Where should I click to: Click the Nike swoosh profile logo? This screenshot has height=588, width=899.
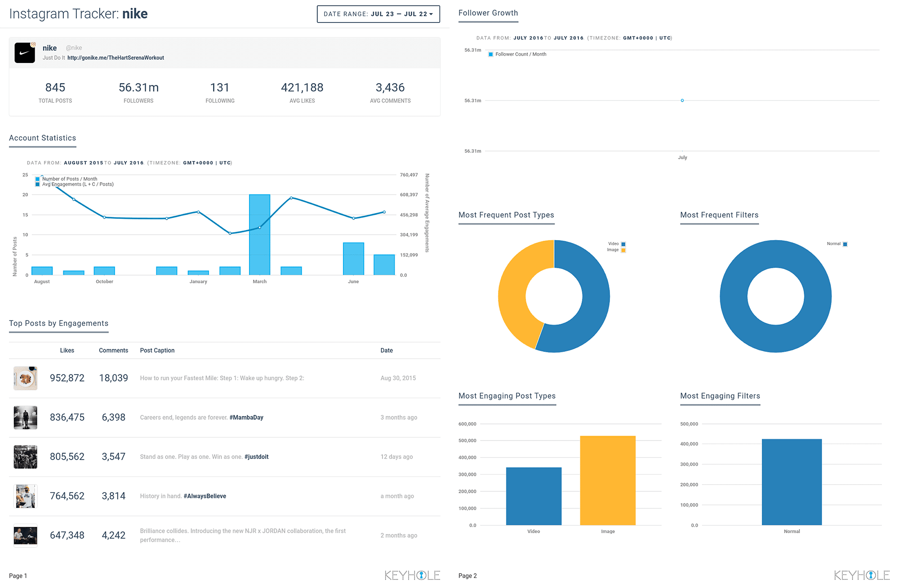(x=25, y=53)
